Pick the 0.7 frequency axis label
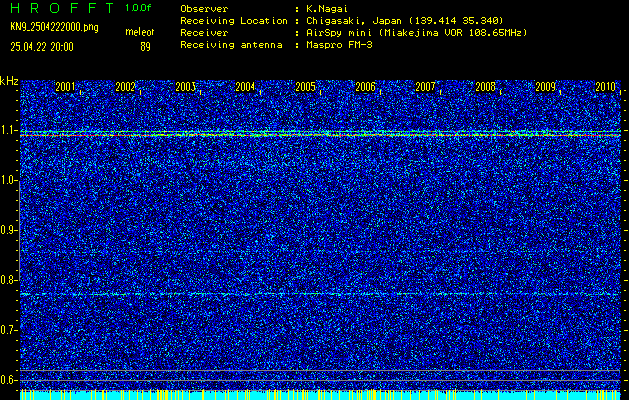This screenshot has width=629, height=400. pos(8,330)
